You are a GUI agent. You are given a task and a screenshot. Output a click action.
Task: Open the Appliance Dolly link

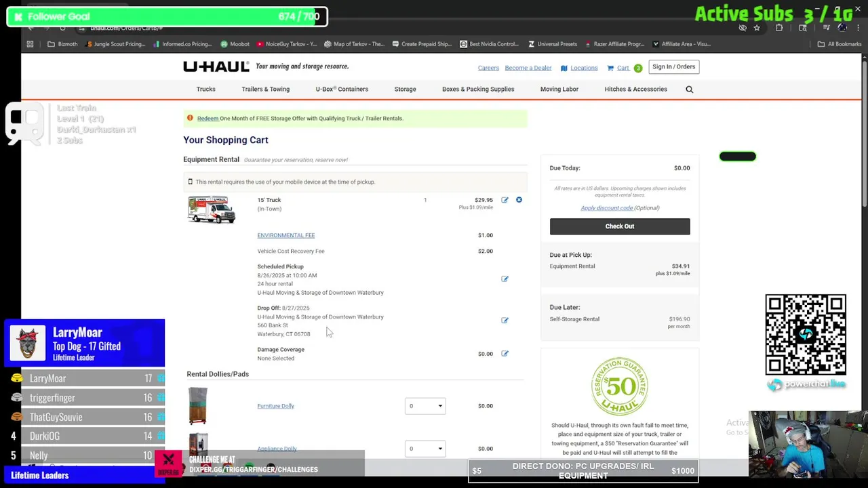(x=277, y=449)
